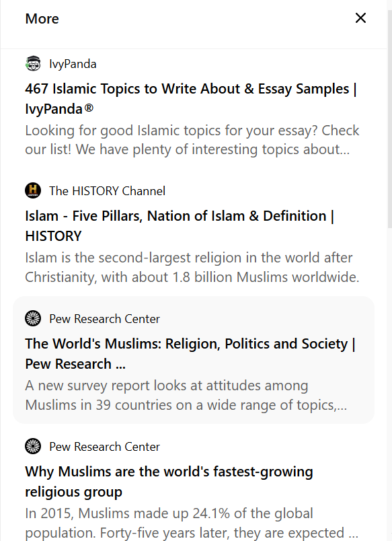392x541 pixels.
Task: Open '467 Islamic Topics to Write About' link
Action: point(191,99)
